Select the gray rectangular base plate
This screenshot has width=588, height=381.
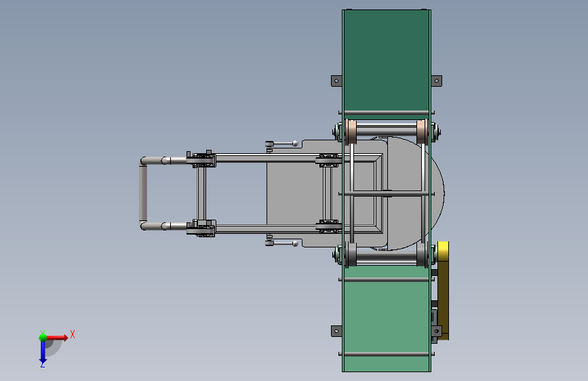click(x=294, y=193)
